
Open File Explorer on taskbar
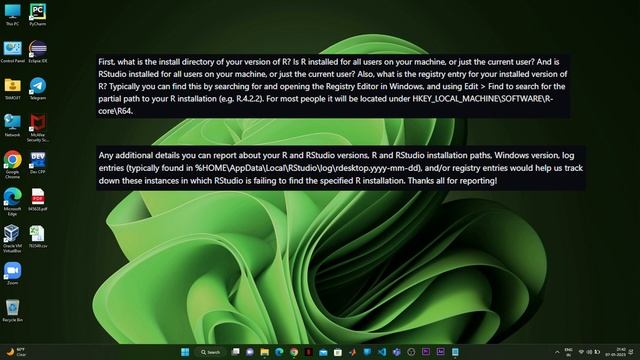pyautogui.click(x=264, y=352)
